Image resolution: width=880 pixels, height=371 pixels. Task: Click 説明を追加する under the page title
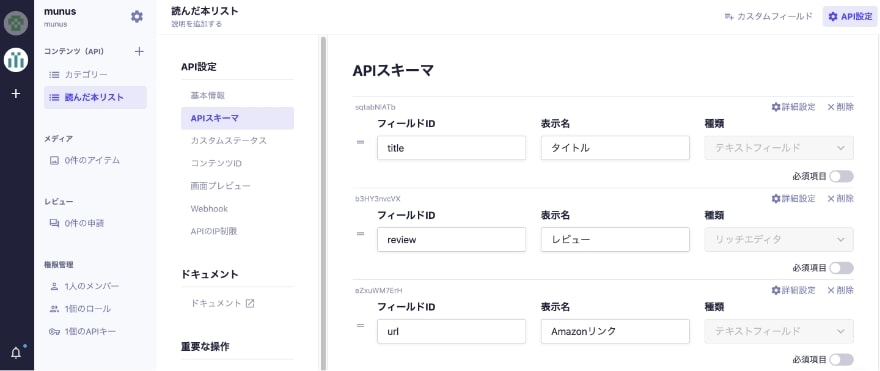(x=196, y=24)
